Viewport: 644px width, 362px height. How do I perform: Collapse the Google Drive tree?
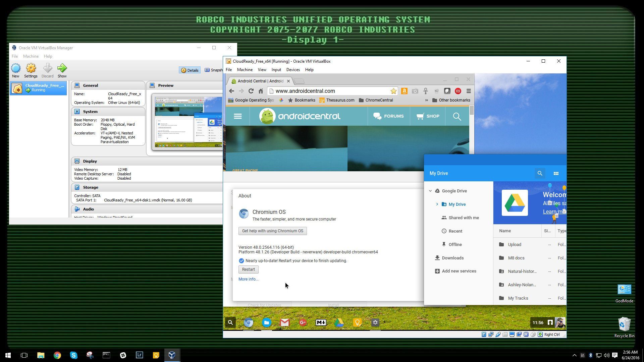pos(430,191)
